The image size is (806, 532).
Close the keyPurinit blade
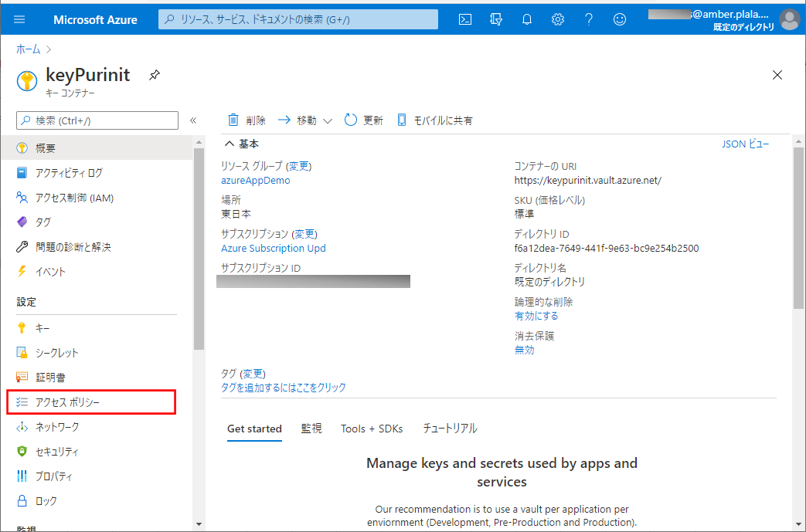click(777, 75)
